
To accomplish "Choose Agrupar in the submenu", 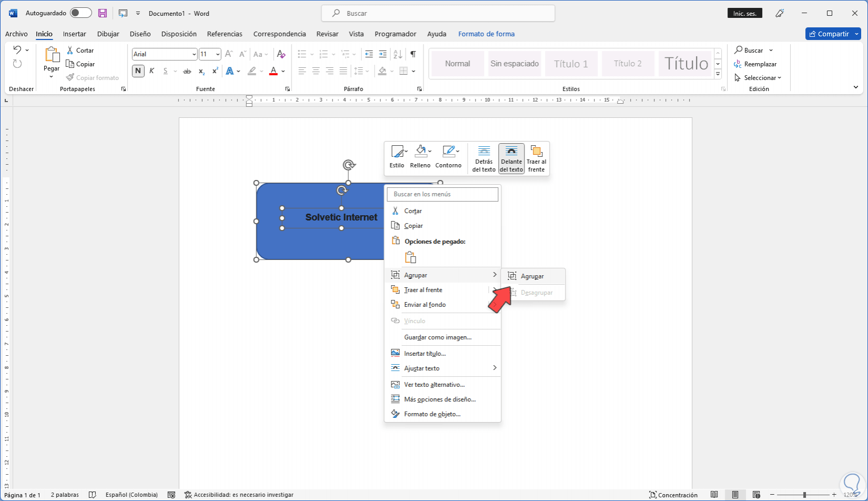I will click(x=533, y=276).
